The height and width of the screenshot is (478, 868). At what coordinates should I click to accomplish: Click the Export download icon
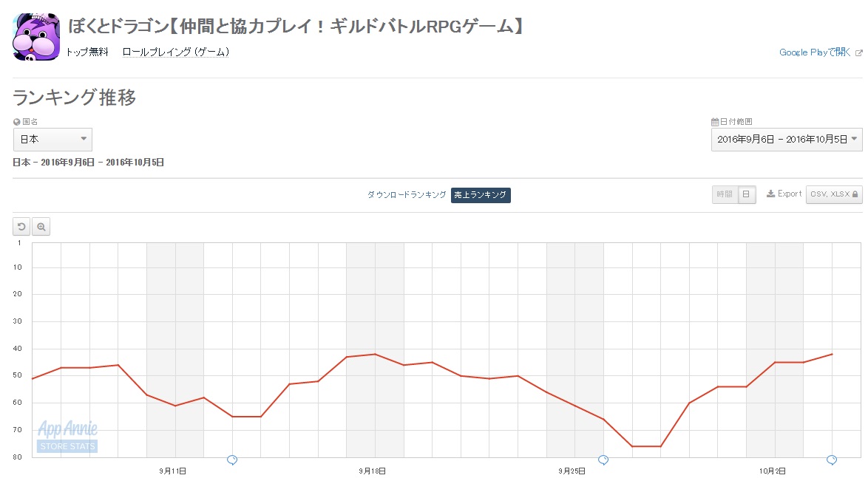[x=770, y=194]
